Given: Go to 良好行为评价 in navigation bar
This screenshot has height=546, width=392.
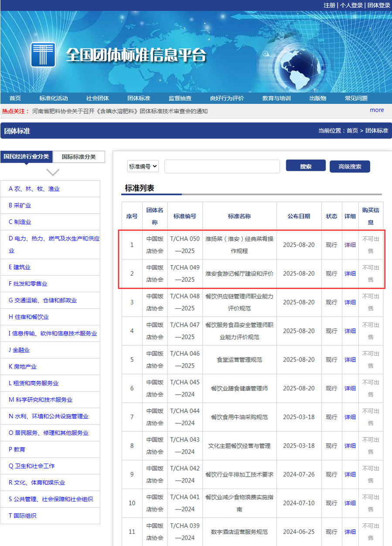Looking at the screenshot, I should click(x=227, y=98).
